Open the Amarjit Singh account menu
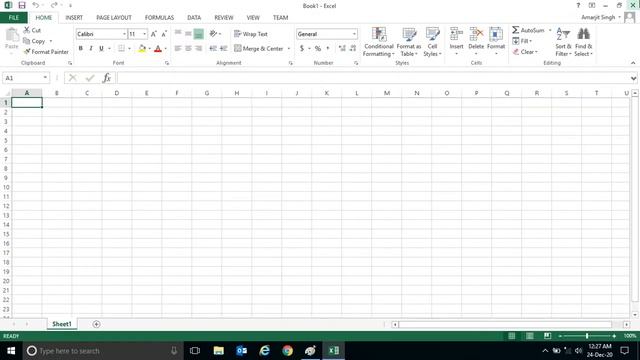This screenshot has height=360, width=640. tap(601, 18)
